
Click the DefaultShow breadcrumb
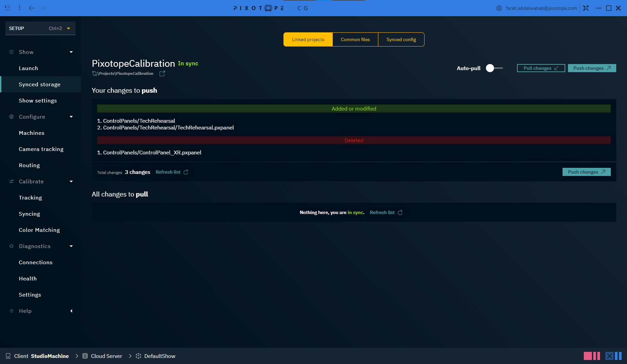click(156, 356)
